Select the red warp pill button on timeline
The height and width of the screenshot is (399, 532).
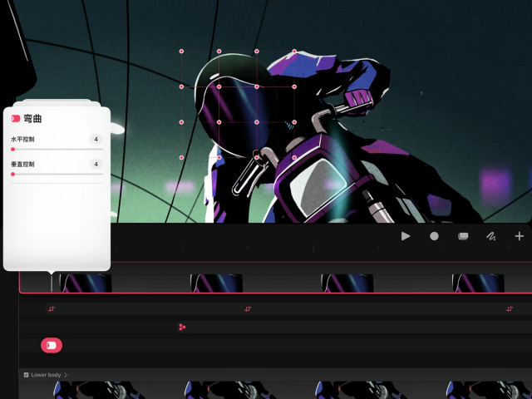(x=52, y=346)
